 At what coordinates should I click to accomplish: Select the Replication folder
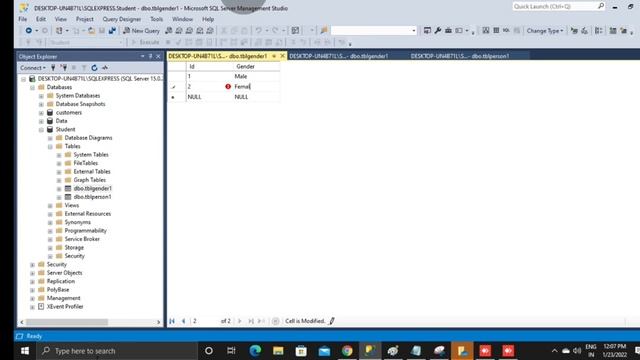point(60,281)
